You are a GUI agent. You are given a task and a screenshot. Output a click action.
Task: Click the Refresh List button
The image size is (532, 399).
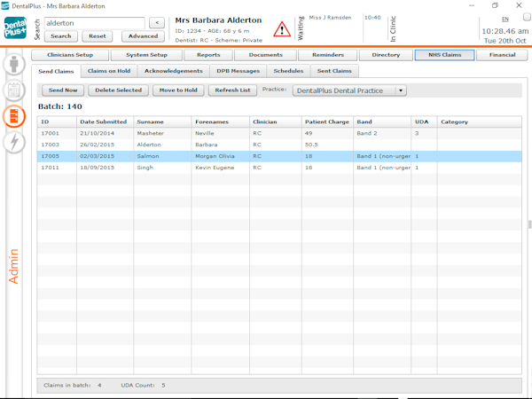[x=232, y=90]
